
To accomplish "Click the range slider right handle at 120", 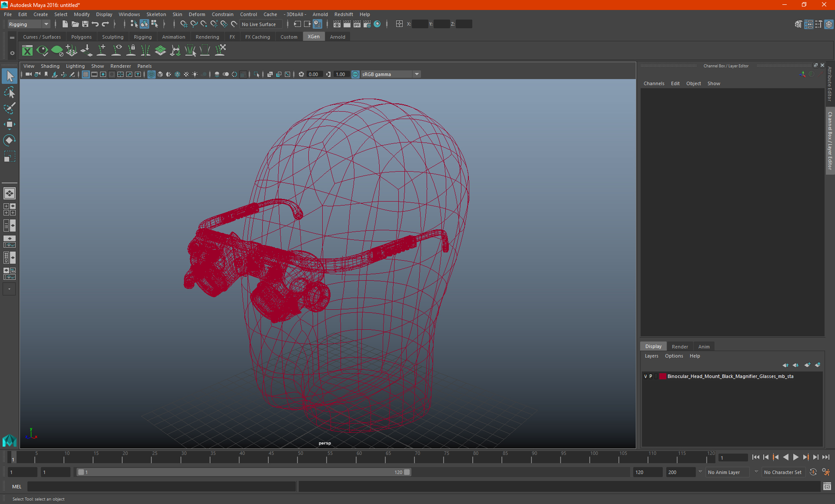I will 407,472.
